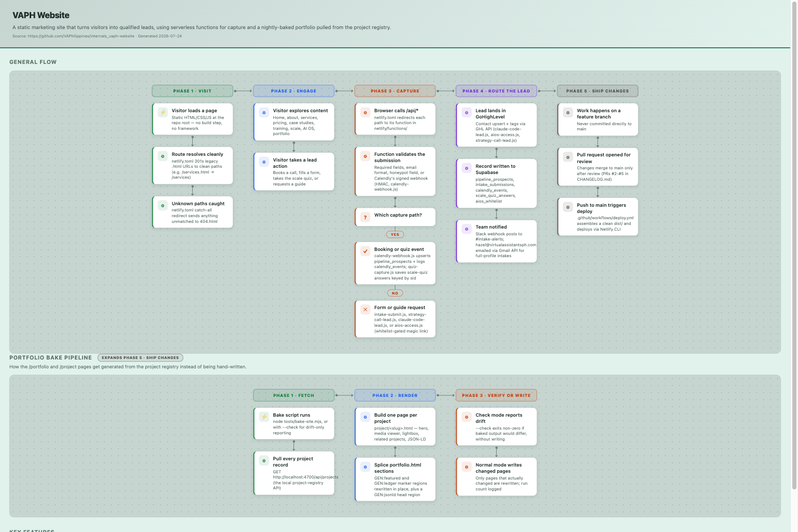Click the Expands Phase 5 · Ship Changes badge
Image resolution: width=798 pixels, height=532 pixels.
140,357
